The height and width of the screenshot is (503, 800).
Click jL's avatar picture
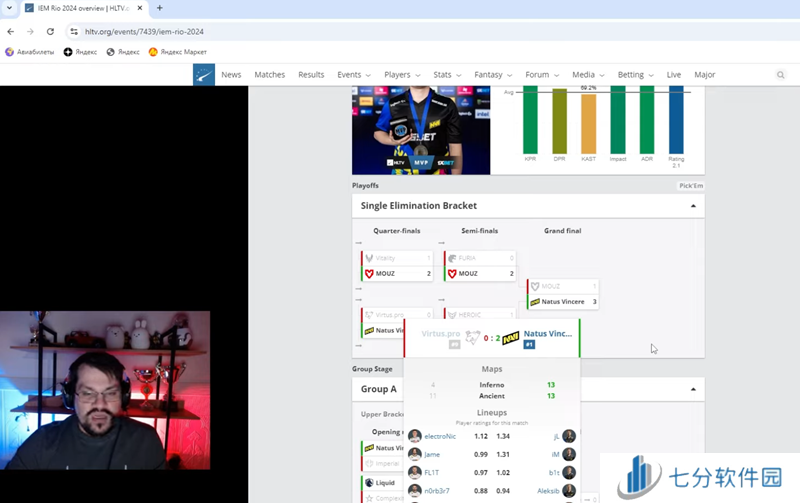click(x=569, y=436)
